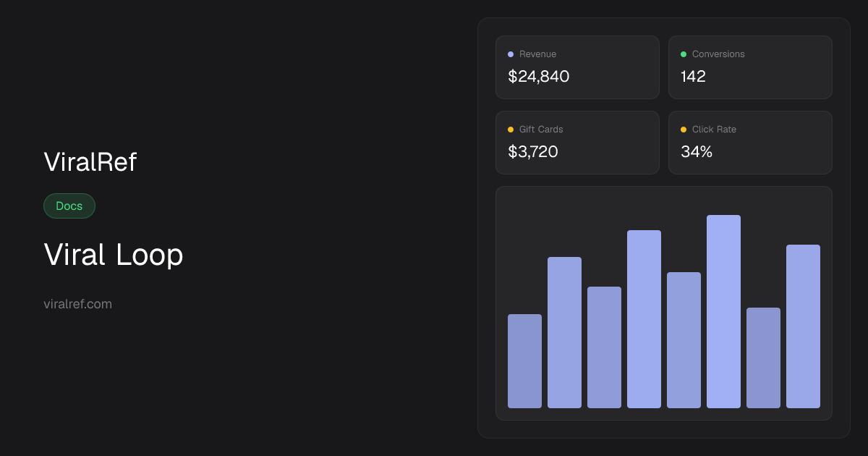Screen dimensions: 868x456
Task: Click the Conversions label
Action: tap(718, 54)
